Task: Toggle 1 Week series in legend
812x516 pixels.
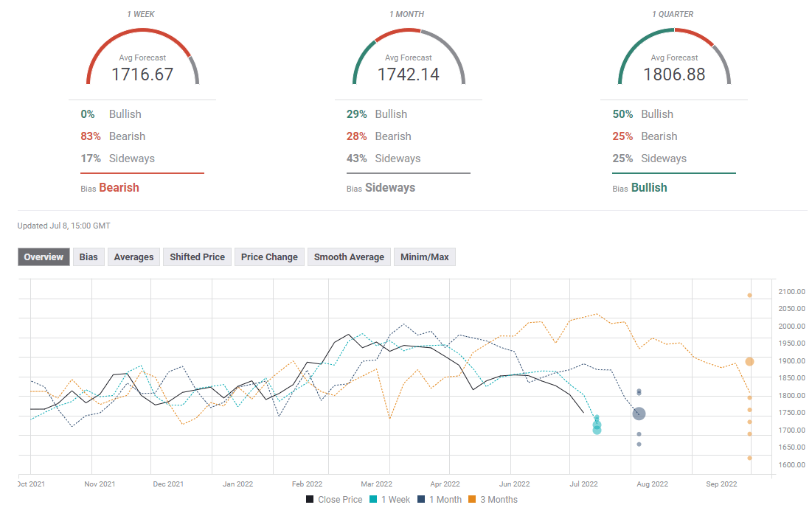Action: (x=394, y=500)
